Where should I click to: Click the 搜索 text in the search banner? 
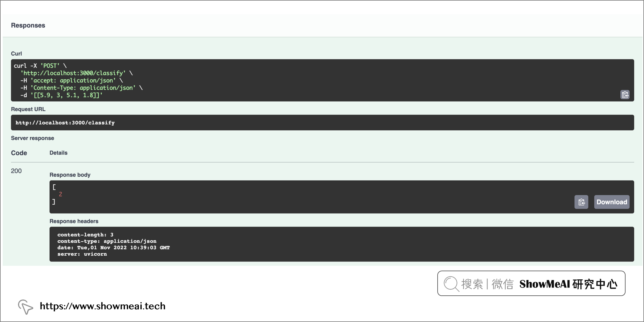472,284
